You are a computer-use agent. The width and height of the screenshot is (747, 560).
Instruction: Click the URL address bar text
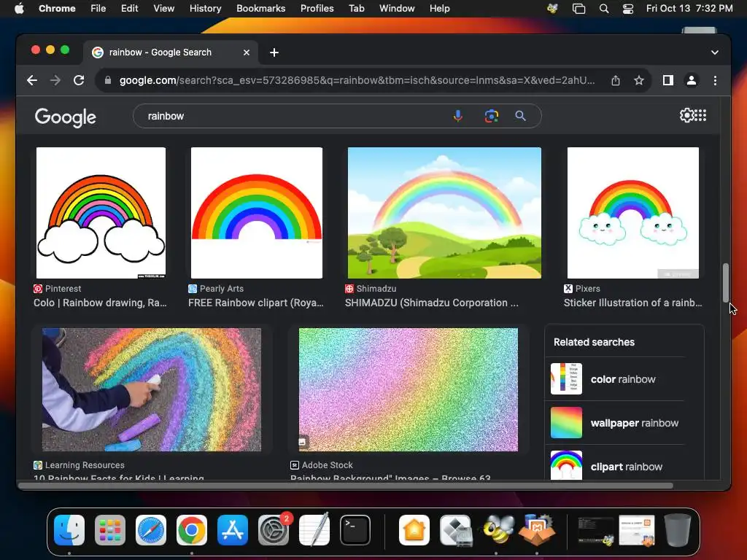(357, 80)
